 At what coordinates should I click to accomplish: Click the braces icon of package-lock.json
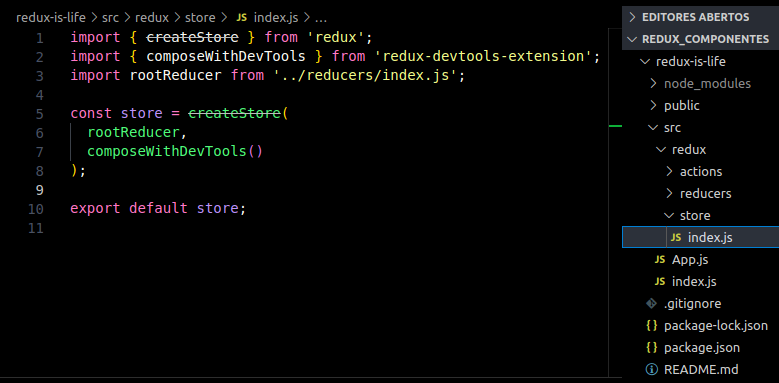point(651,325)
